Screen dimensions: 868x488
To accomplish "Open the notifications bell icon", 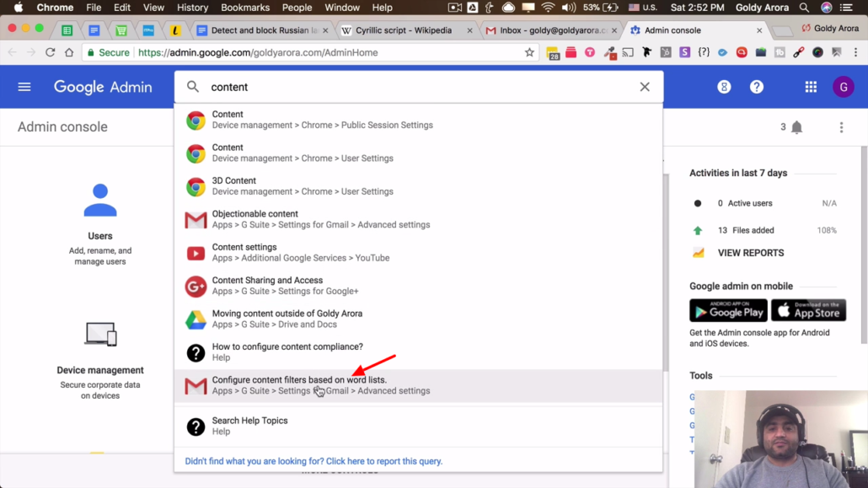I will [796, 127].
